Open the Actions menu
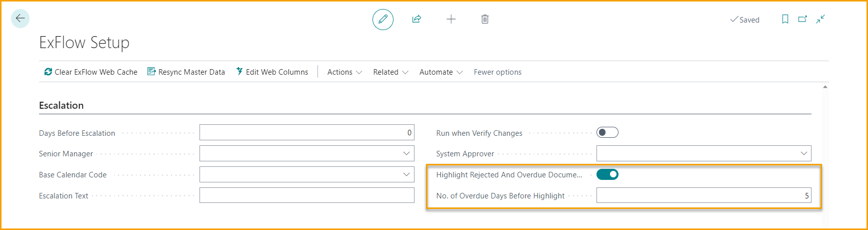Viewport: 868px width, 230px height. (344, 72)
